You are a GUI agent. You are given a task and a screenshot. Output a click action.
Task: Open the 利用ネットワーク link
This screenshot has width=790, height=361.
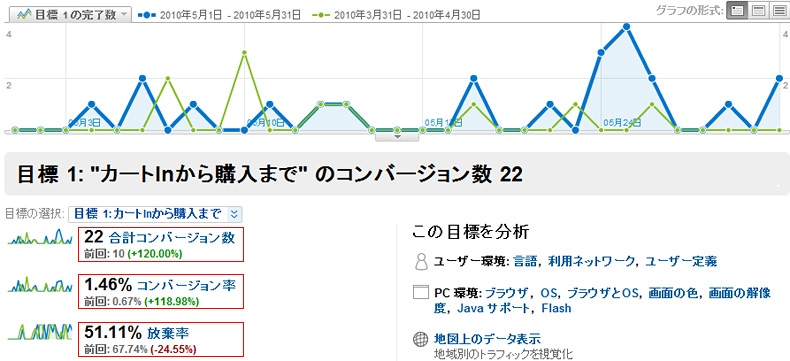pos(591,261)
